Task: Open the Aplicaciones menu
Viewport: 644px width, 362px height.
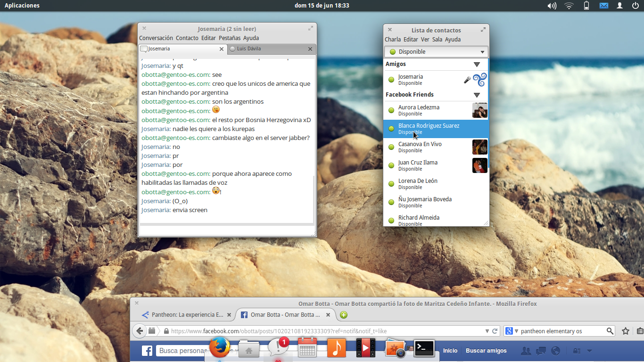Action: (22, 6)
